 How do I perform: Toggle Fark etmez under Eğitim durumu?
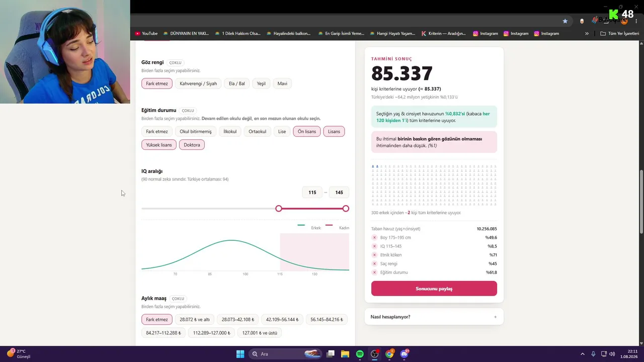(157, 132)
